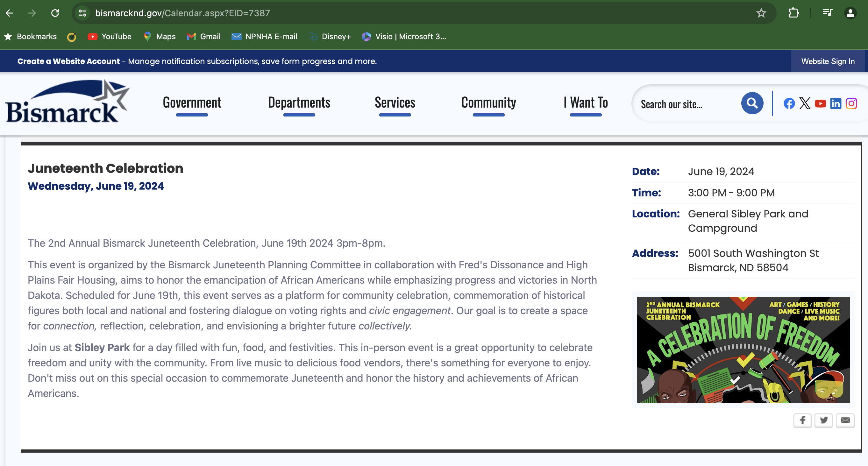The image size is (868, 466).
Task: Share event via Twitter bird button
Action: click(823, 420)
